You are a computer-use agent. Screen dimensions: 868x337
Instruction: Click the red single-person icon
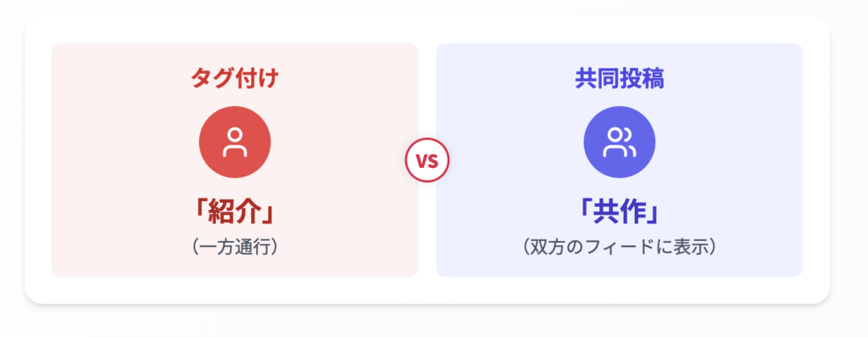click(235, 142)
